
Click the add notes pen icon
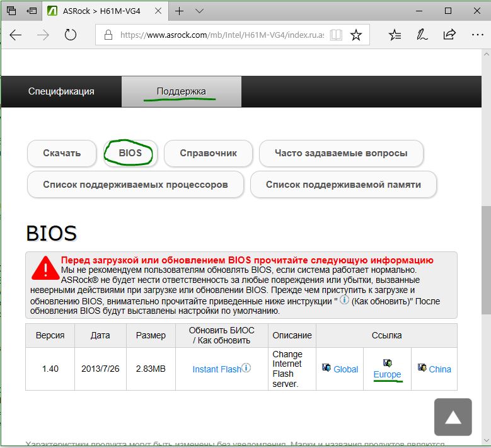[422, 35]
